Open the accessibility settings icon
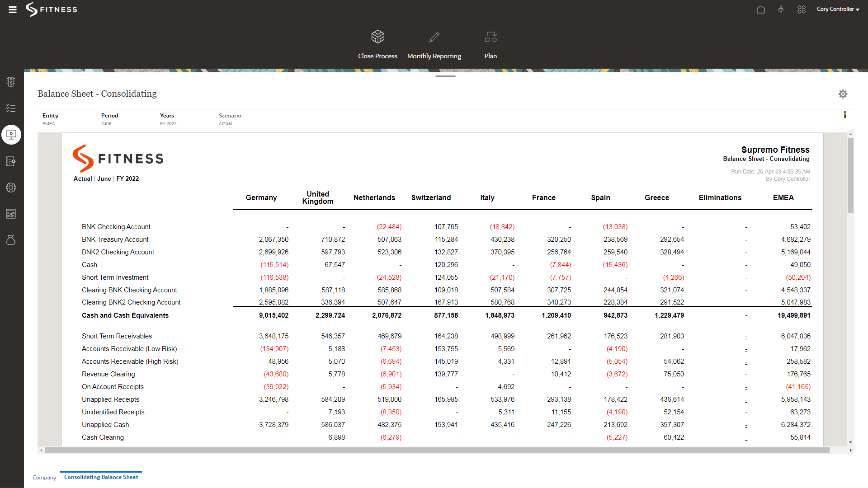The width and height of the screenshot is (868, 488). 781,9
